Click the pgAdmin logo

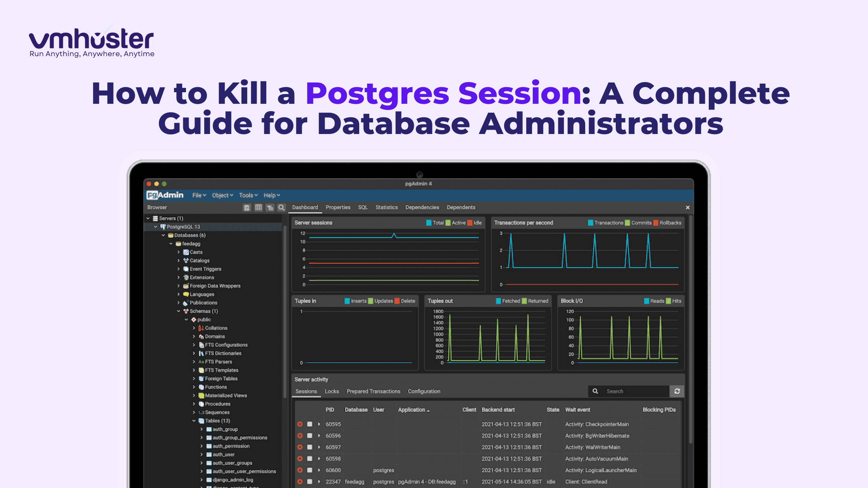(x=165, y=195)
